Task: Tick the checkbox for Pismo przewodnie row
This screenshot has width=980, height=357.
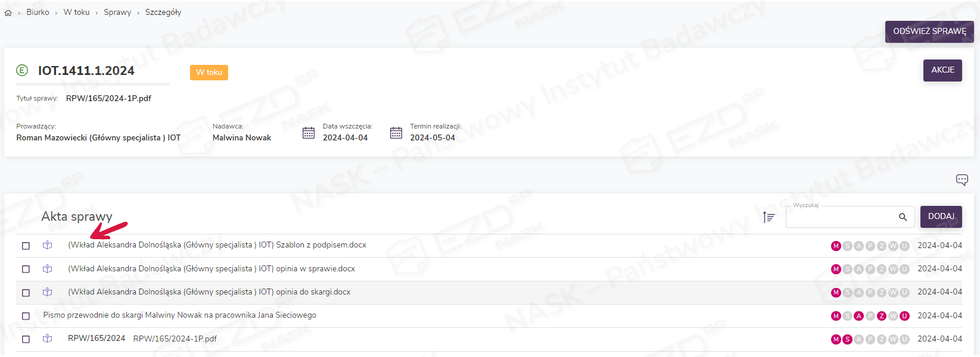Action: [x=26, y=316]
